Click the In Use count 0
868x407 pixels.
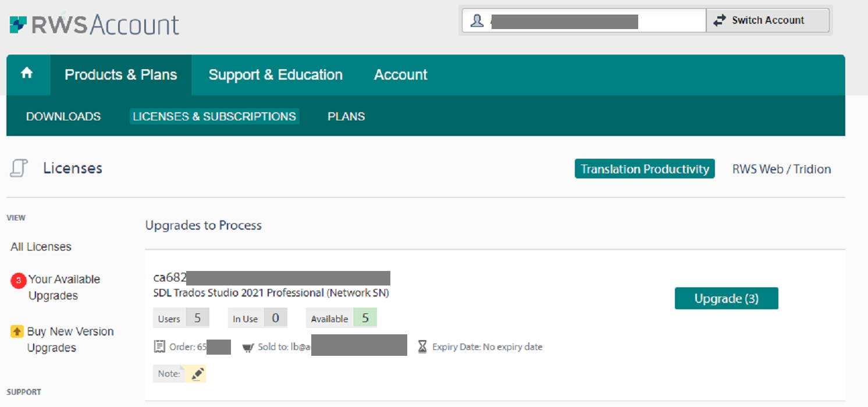click(276, 318)
